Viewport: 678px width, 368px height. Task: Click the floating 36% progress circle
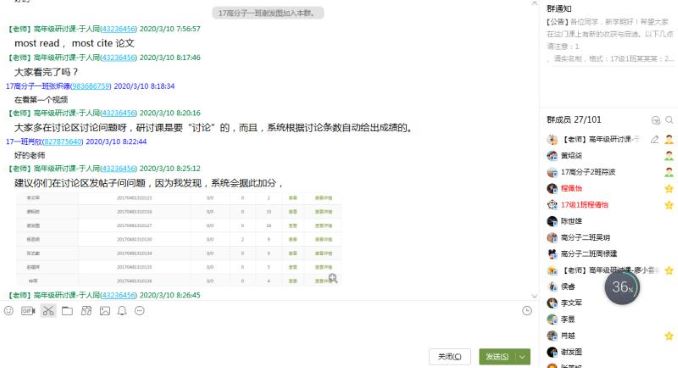pyautogui.click(x=622, y=287)
